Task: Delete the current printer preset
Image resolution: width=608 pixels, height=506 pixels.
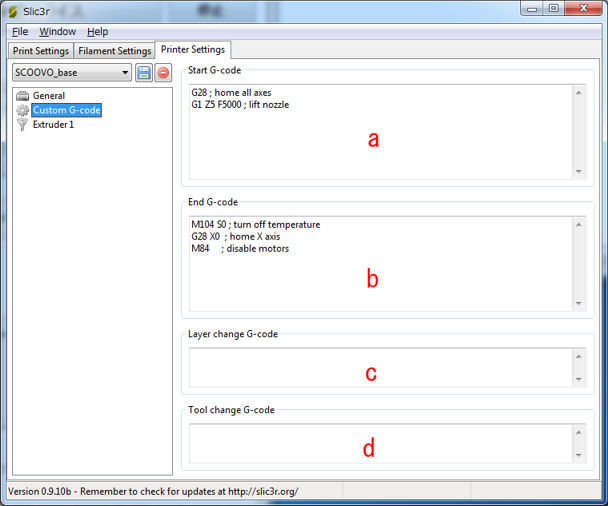Action: [164, 73]
